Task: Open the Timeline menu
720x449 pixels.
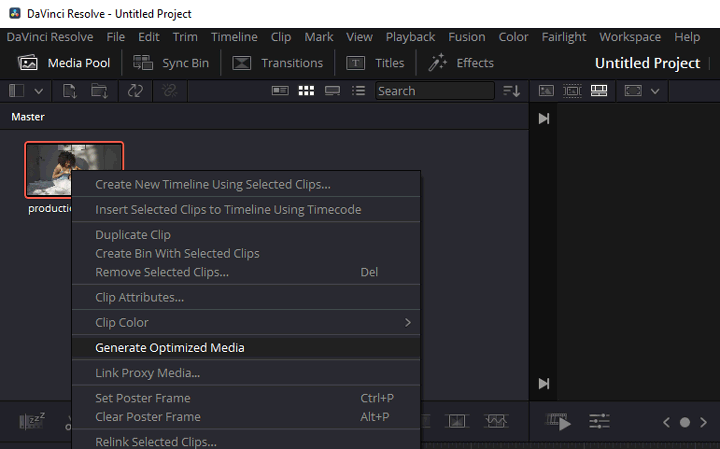Action: pos(234,37)
